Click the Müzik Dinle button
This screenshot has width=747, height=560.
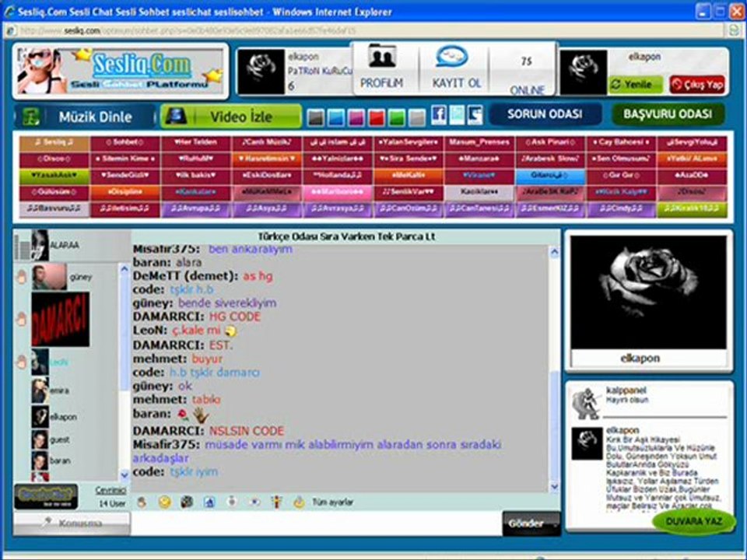86,117
